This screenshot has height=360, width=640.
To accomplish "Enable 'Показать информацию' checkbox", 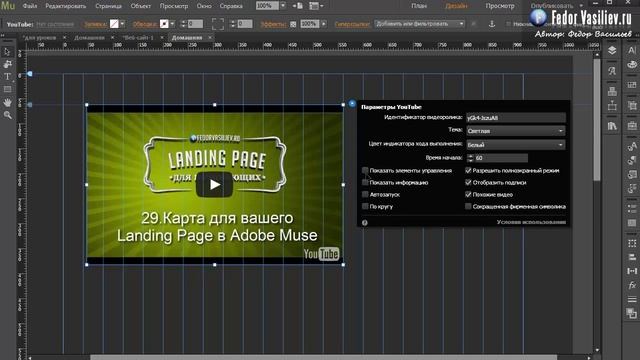I will click(x=365, y=182).
